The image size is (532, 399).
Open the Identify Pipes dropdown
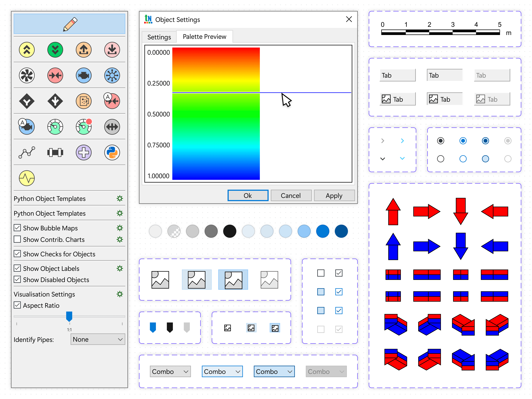[x=98, y=339]
